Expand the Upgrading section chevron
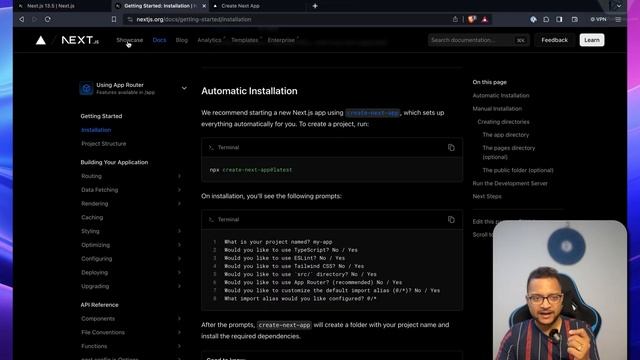 click(179, 286)
